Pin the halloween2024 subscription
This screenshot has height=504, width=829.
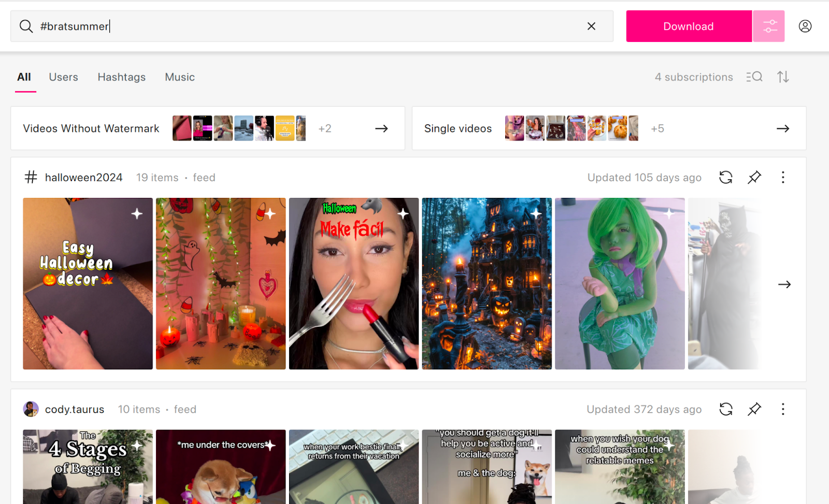point(754,178)
